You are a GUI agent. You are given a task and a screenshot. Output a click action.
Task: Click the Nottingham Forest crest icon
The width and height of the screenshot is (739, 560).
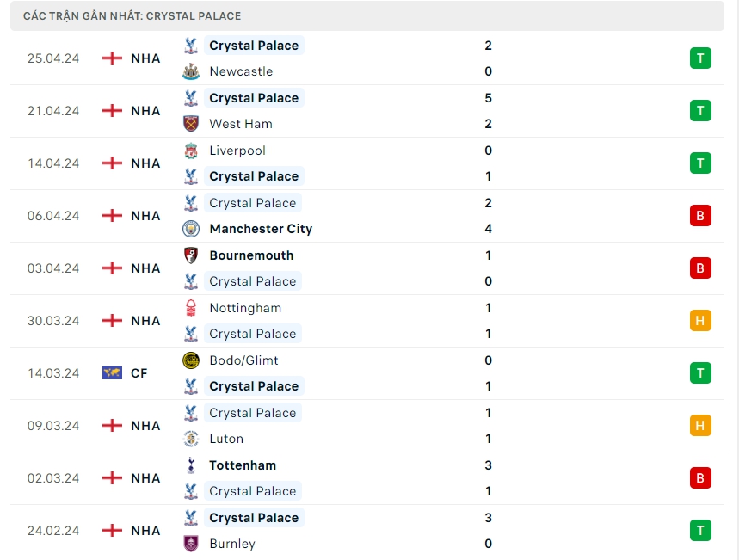[x=191, y=308]
